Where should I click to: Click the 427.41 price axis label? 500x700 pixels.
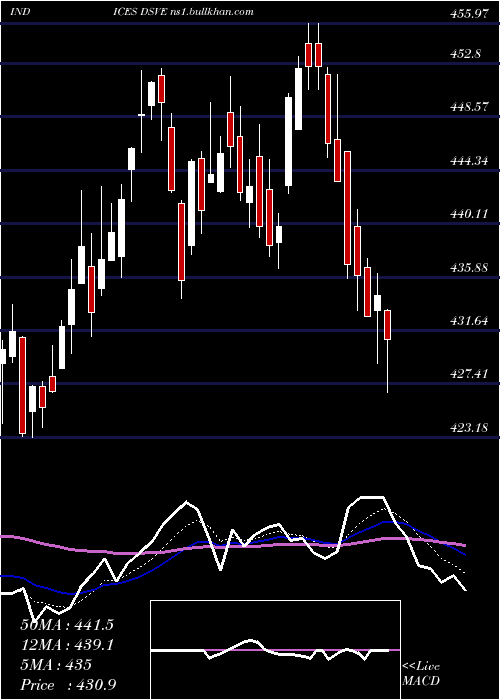[x=468, y=374]
